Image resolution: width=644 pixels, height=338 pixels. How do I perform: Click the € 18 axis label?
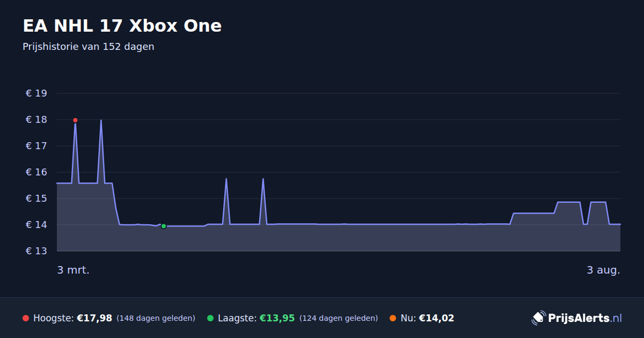tap(36, 120)
